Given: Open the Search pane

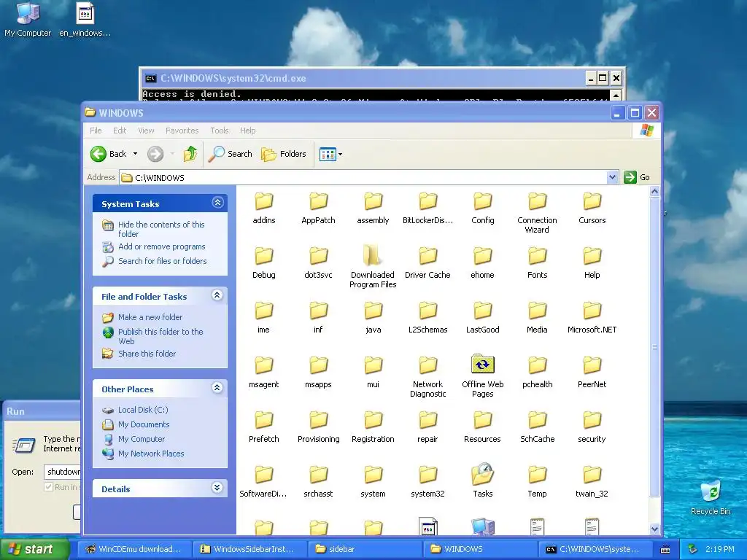Looking at the screenshot, I should pyautogui.click(x=230, y=154).
